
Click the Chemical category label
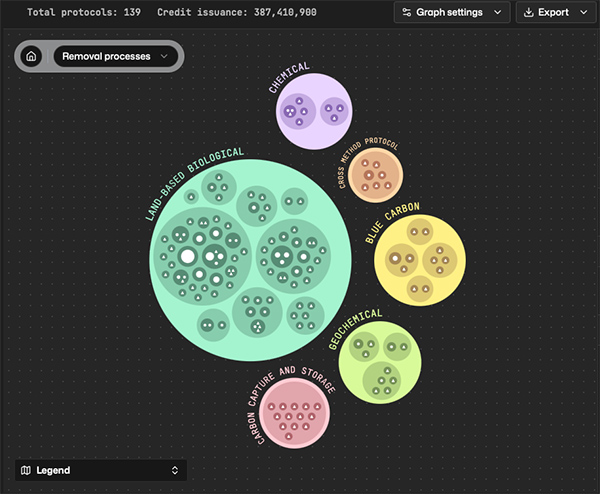click(x=289, y=77)
